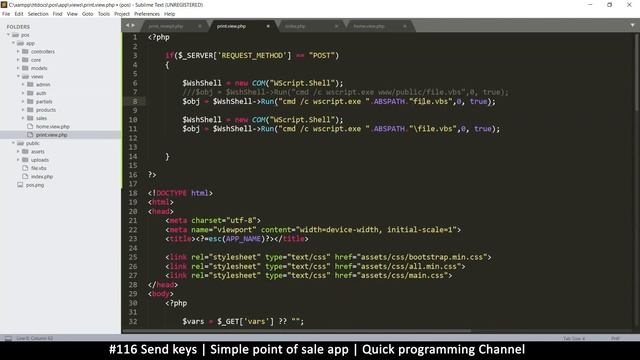Image resolution: width=640 pixels, height=360 pixels.
Task: Click line number 18 in the gutter
Action: pos(133,193)
